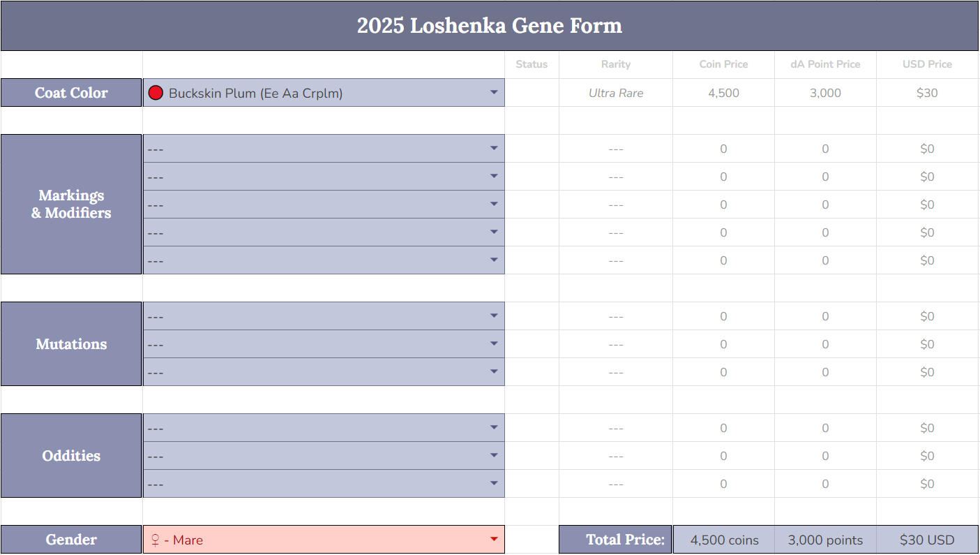Expand the second Oddities dropdown
This screenshot has height=555, width=980.
[494, 455]
